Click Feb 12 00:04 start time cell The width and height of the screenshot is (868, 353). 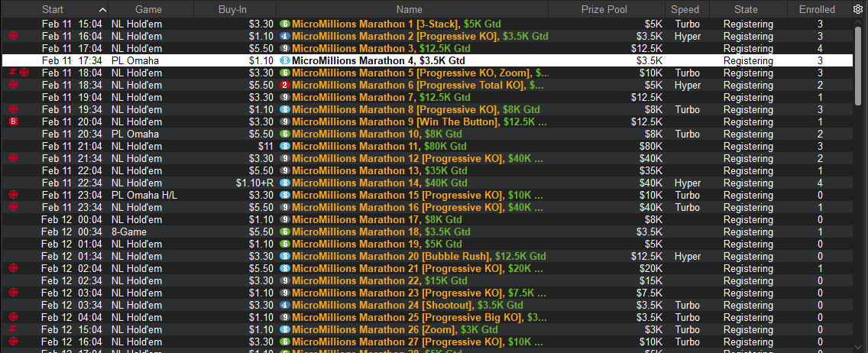(71, 219)
